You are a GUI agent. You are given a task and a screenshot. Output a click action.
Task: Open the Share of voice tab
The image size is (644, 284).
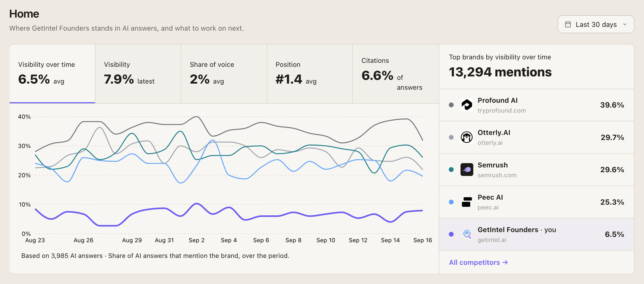[224, 74]
